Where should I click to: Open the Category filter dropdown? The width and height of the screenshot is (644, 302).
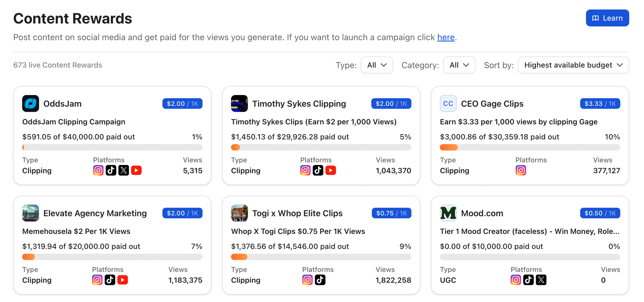[459, 65]
